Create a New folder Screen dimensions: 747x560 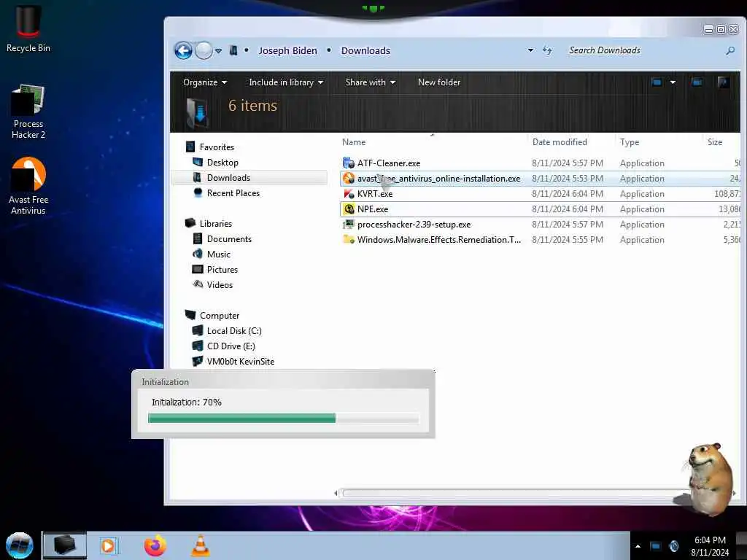pyautogui.click(x=438, y=82)
